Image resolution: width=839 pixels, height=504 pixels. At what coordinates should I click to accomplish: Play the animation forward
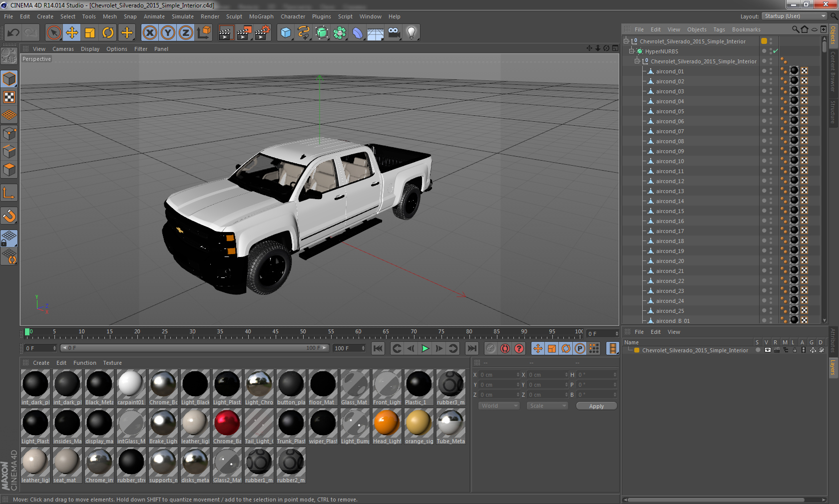click(425, 348)
